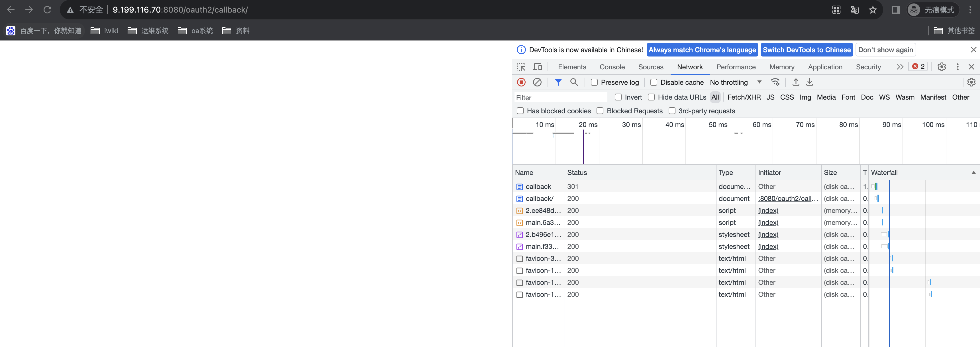Open the :8080/oauth2/call initiator link

point(787,198)
